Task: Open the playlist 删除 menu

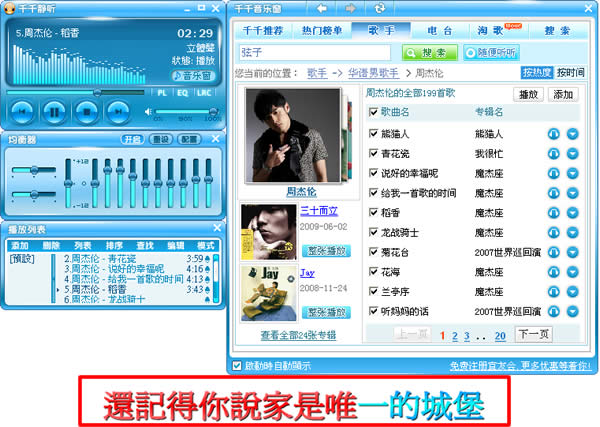Action: point(51,245)
